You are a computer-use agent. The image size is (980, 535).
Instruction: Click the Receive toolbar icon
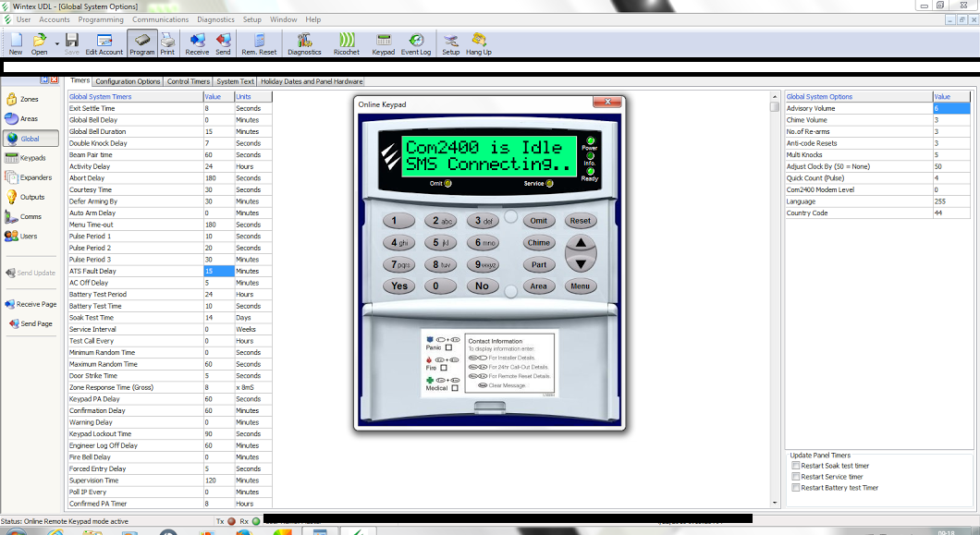point(197,43)
